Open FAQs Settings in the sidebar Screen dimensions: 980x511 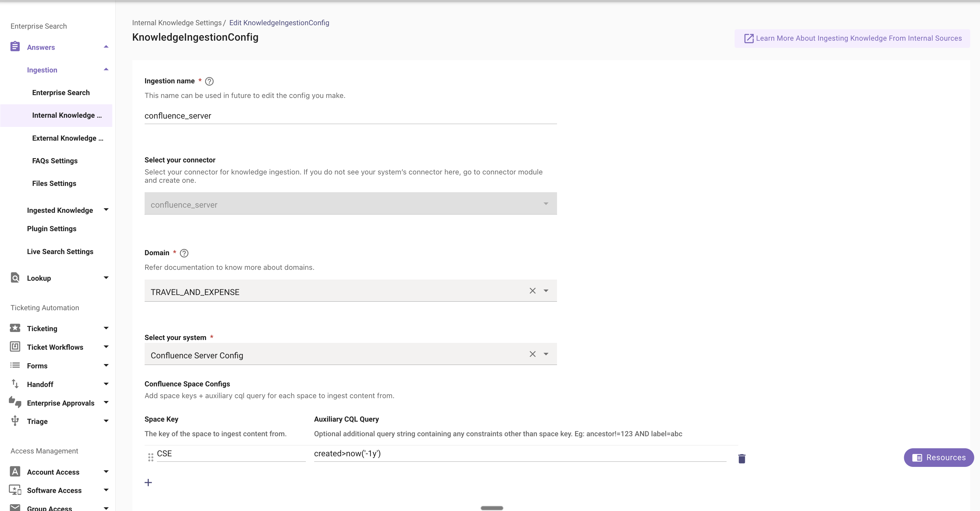55,161
